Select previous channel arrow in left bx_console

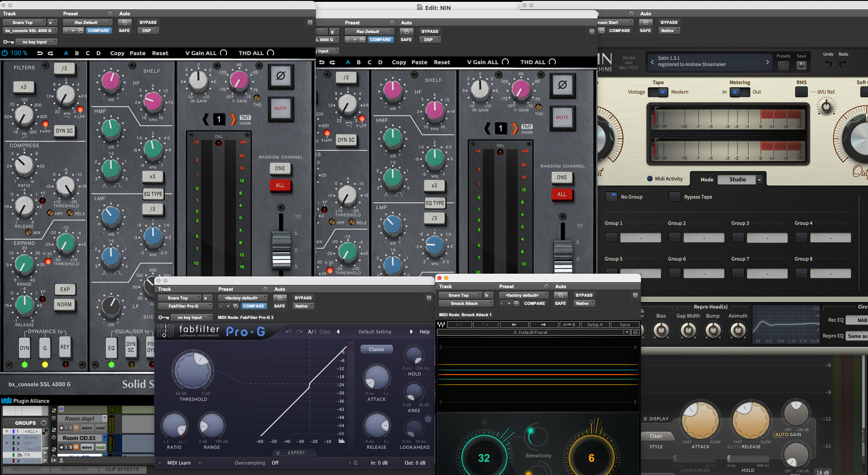[x=205, y=119]
